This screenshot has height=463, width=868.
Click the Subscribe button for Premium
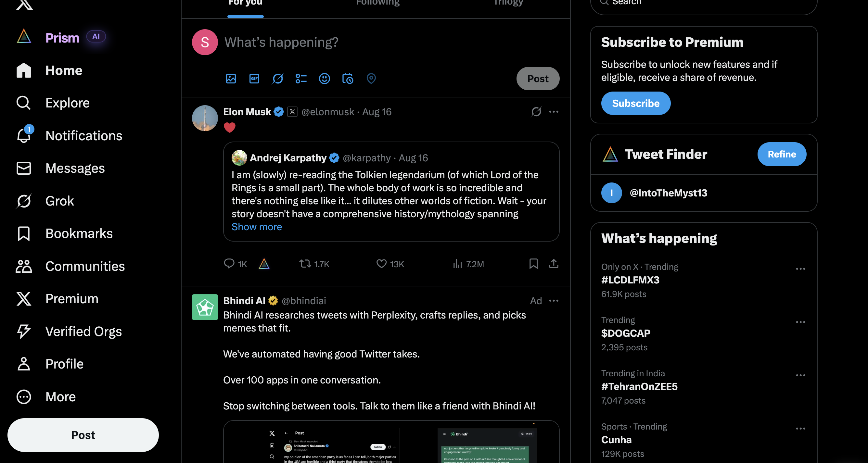coord(635,103)
